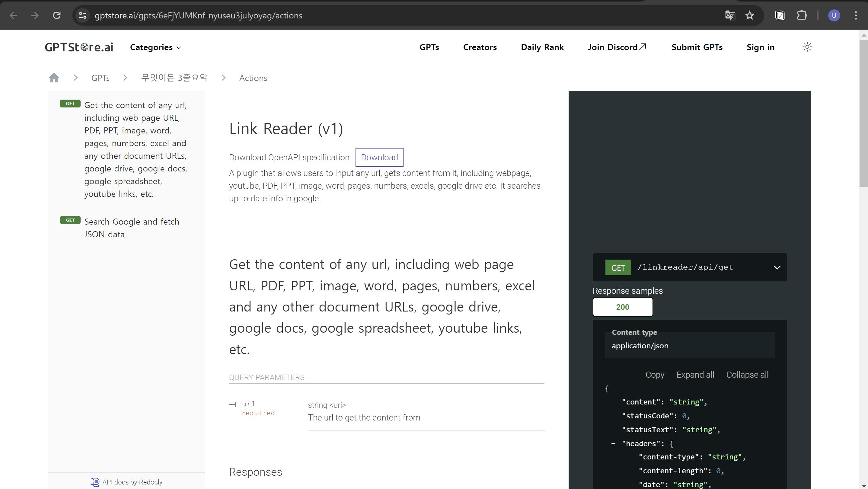Viewport: 868px width, 489px height.
Task: View site information icon in address bar
Action: [83, 15]
